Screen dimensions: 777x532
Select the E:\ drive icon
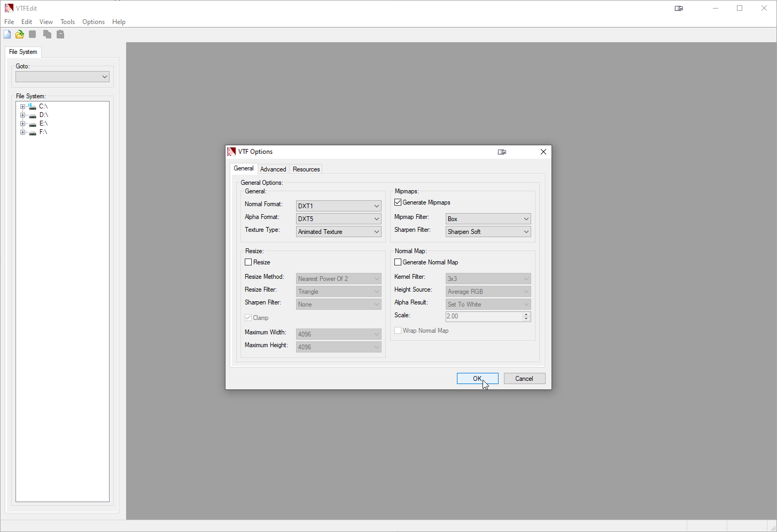pyautogui.click(x=33, y=124)
